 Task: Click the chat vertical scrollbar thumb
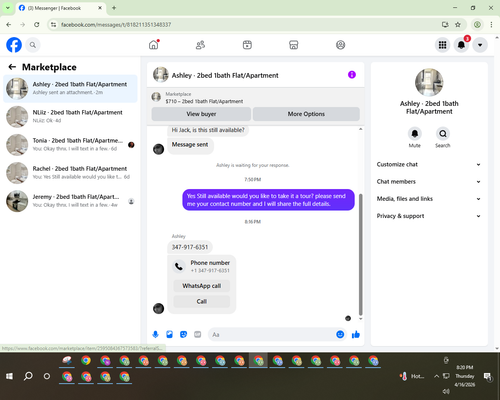(x=360, y=254)
